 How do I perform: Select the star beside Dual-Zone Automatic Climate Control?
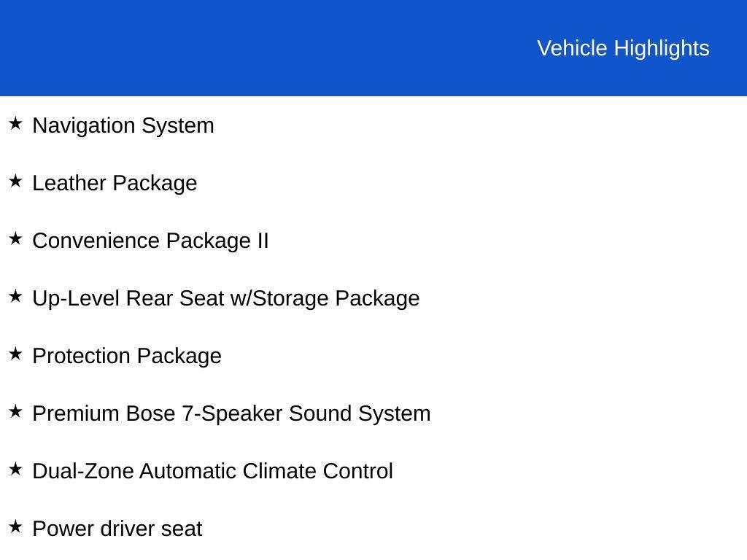pyautogui.click(x=15, y=470)
